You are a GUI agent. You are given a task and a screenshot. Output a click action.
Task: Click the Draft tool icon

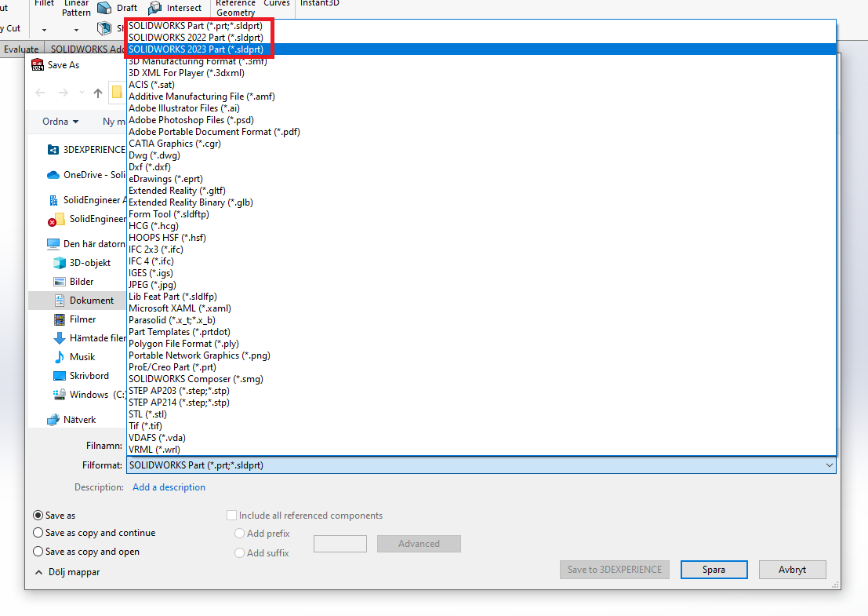pyautogui.click(x=104, y=9)
